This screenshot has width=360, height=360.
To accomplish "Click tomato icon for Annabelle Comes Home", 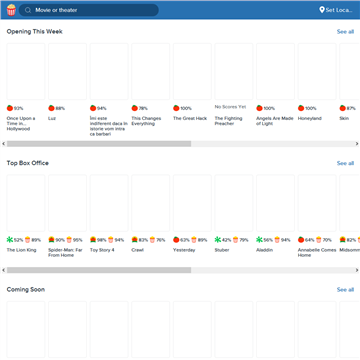I will [x=301, y=240].
